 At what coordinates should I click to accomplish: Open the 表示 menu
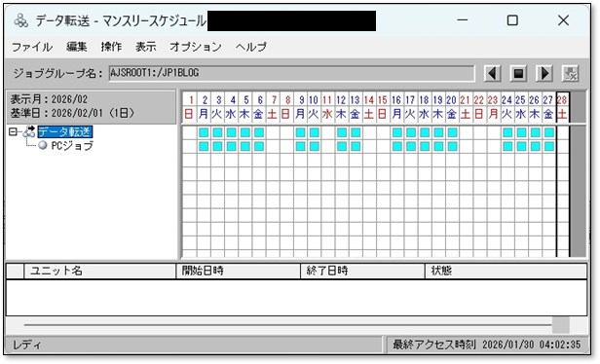(x=146, y=47)
